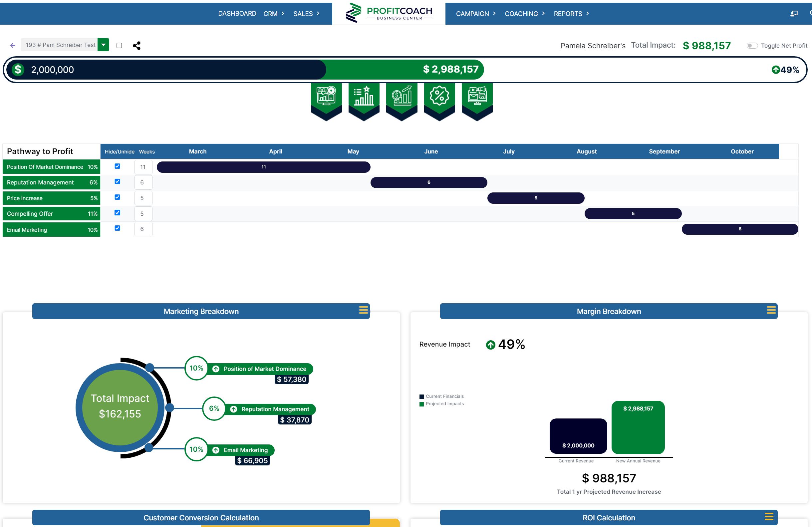Uncheck Position Of Market Dominance visibility

pyautogui.click(x=118, y=166)
